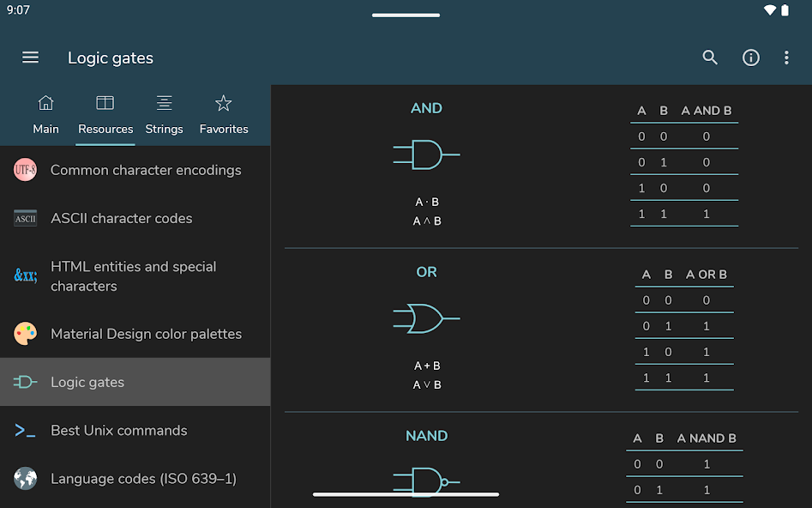Click the A AND B truth table header
This screenshot has width=812, height=508.
click(706, 111)
